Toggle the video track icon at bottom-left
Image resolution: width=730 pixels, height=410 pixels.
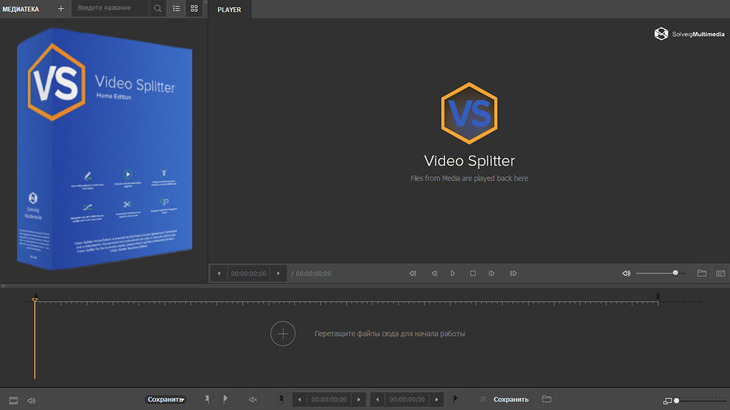(14, 400)
